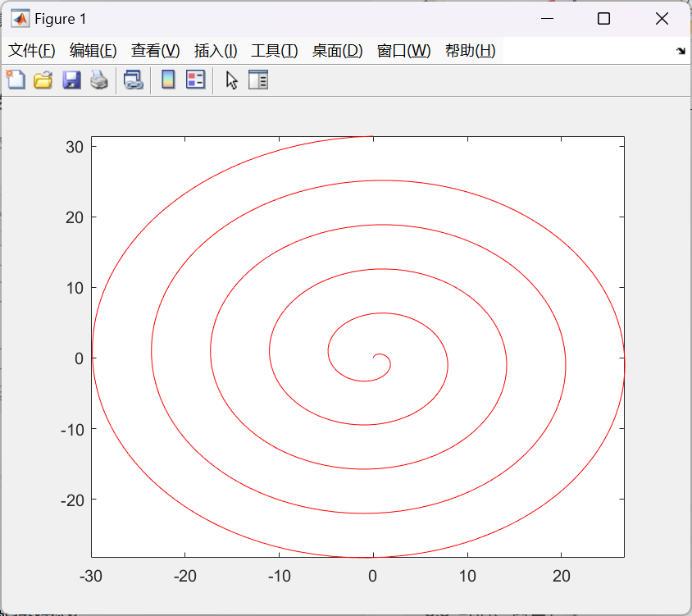Maximize the Figure 1 window

(604, 19)
